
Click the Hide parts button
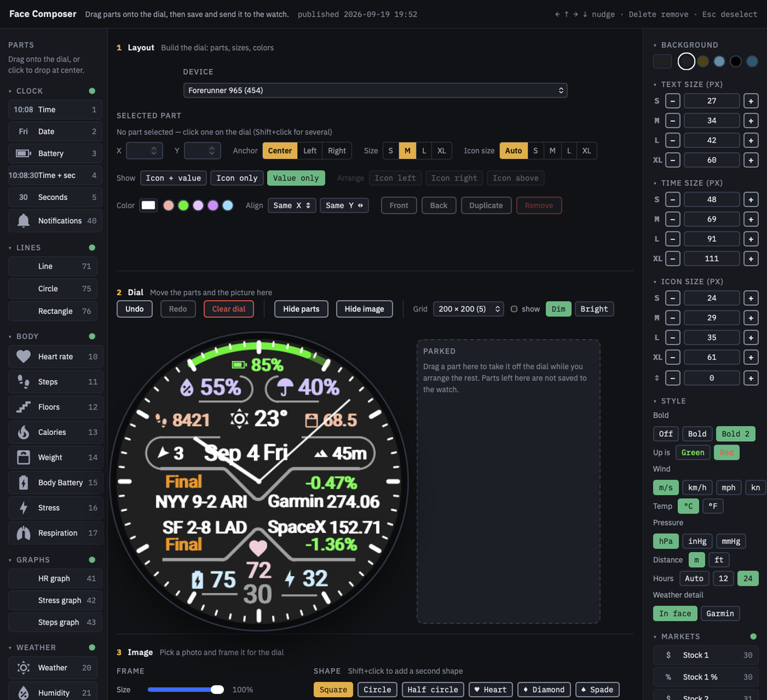(x=301, y=309)
